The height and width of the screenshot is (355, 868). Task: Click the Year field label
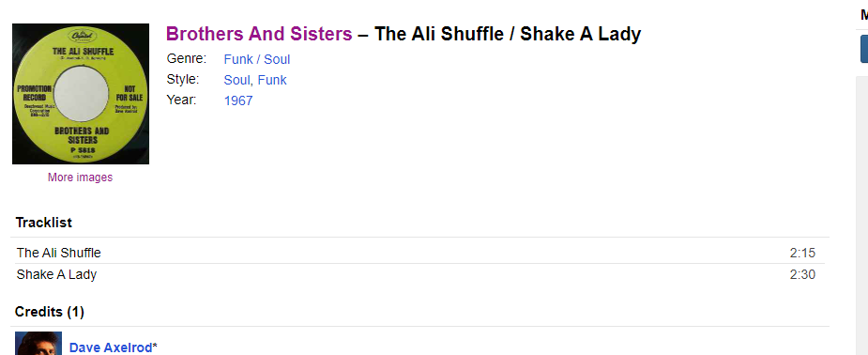click(x=181, y=100)
